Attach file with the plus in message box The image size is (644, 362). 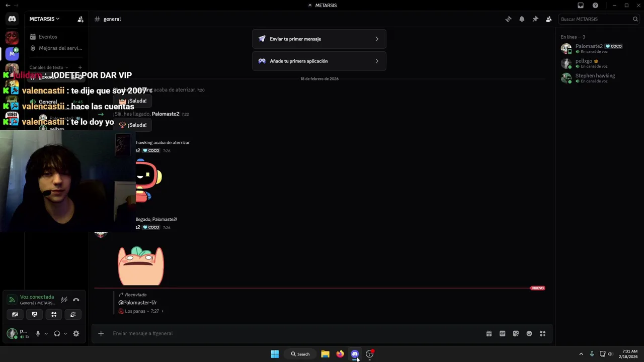tap(101, 333)
